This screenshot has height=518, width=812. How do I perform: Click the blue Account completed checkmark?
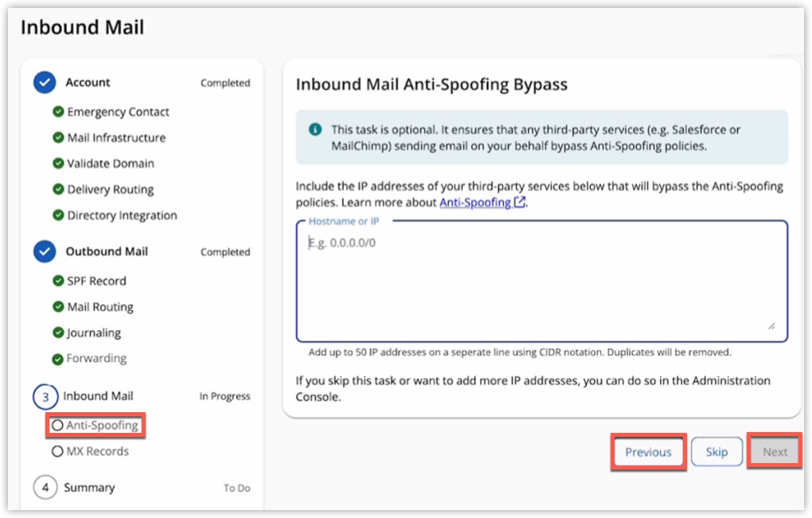[x=45, y=82]
